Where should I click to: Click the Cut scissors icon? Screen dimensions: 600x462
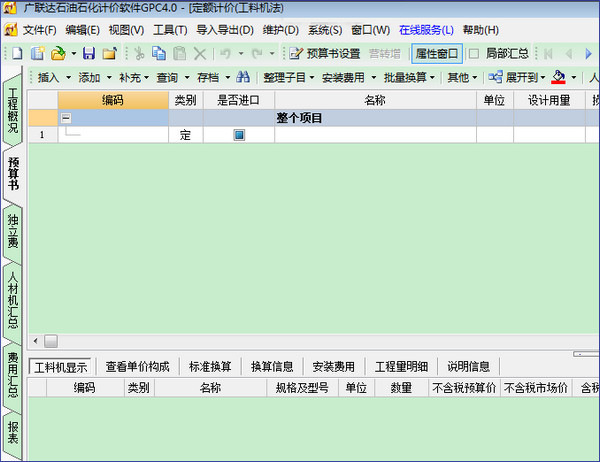coord(139,54)
